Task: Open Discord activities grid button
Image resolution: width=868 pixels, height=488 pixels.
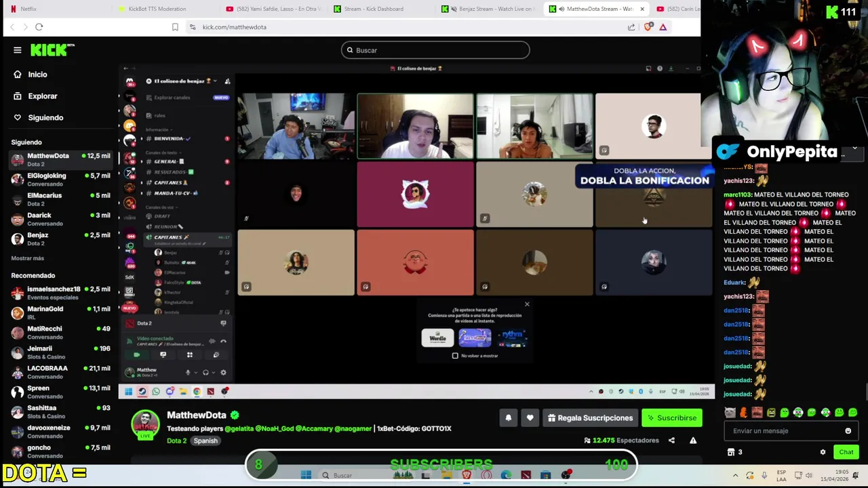Action: click(x=190, y=354)
